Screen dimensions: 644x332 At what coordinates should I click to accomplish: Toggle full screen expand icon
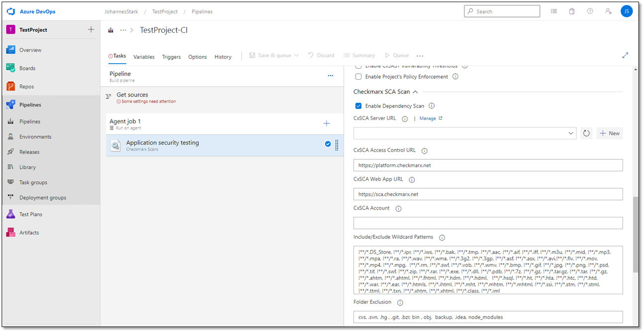[x=626, y=55]
